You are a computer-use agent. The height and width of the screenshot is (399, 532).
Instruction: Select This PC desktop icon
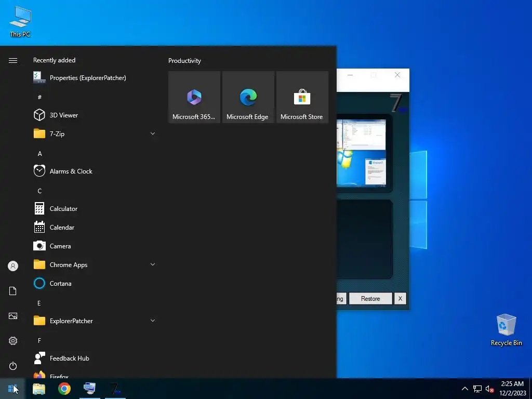(20, 21)
